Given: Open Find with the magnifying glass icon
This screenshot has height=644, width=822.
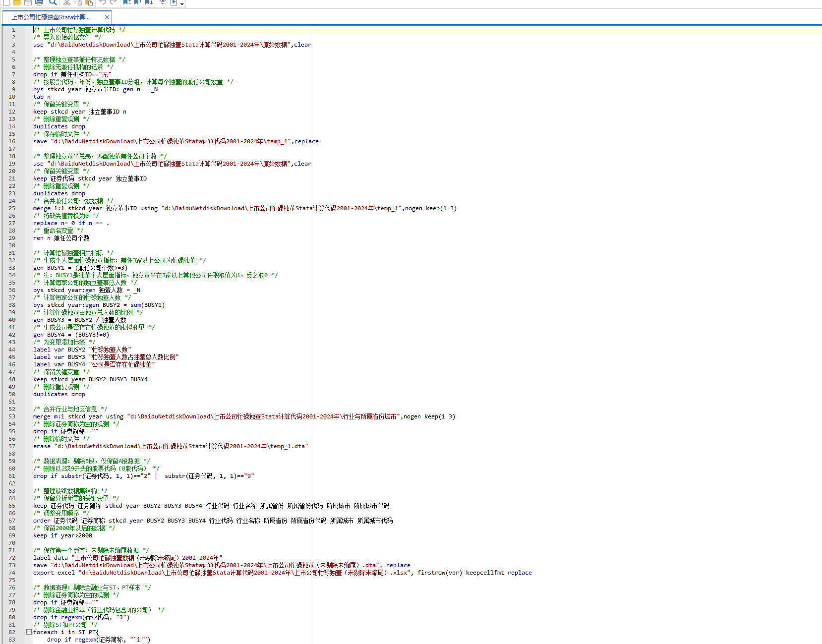Looking at the screenshot, I should 53,2.
